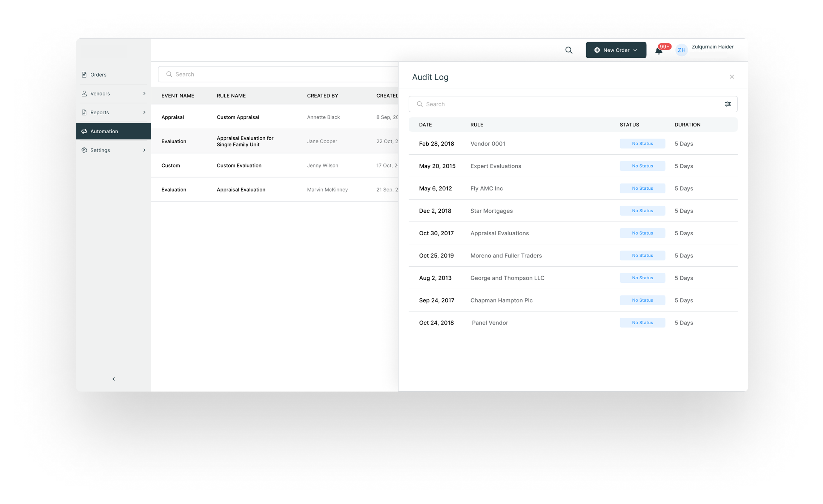Sort by the DURATION column header

(687, 125)
